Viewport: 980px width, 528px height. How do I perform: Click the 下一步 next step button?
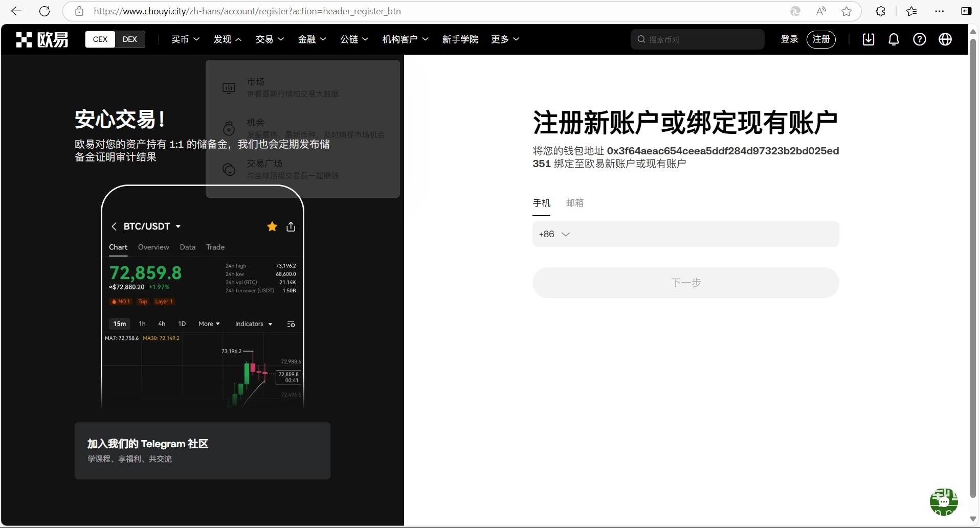tap(685, 283)
